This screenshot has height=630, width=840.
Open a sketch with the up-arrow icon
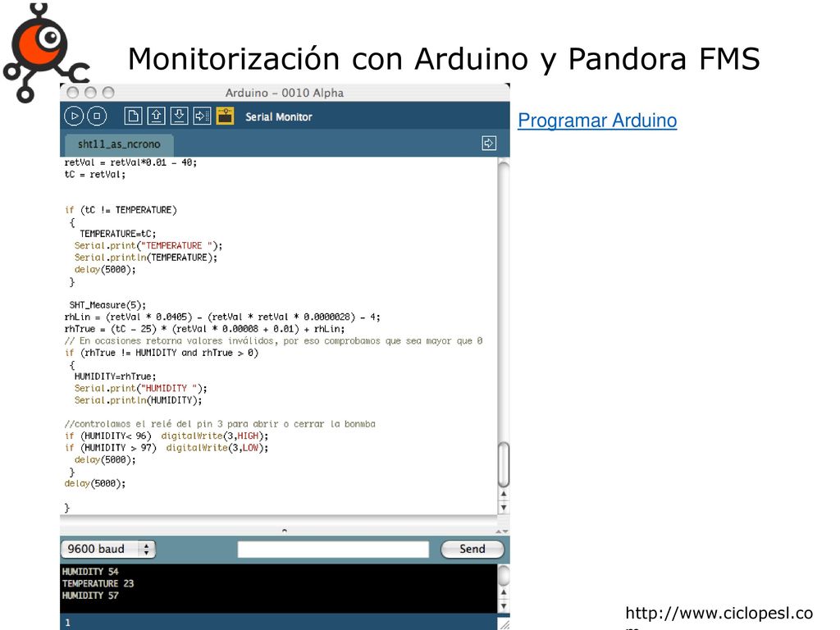pos(157,116)
